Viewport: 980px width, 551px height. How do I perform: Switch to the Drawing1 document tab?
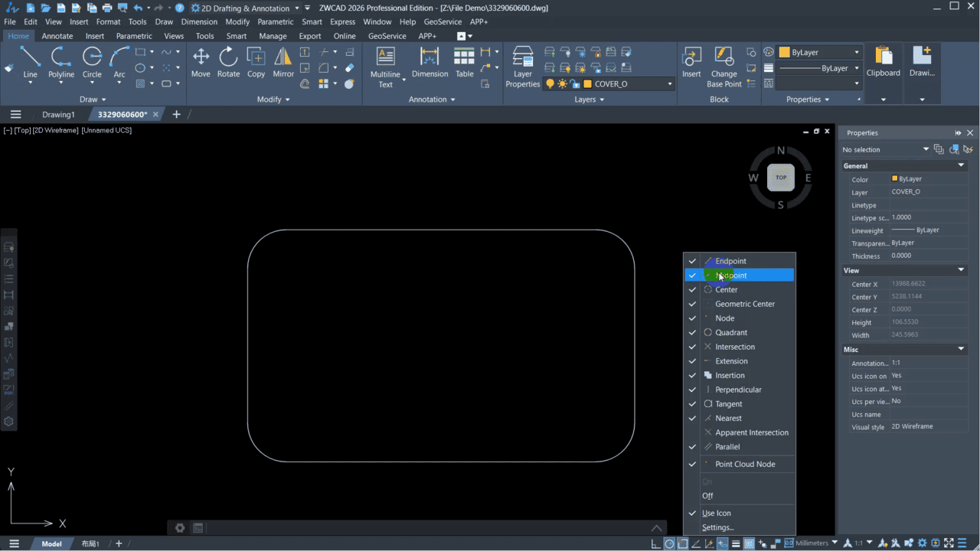(x=58, y=115)
